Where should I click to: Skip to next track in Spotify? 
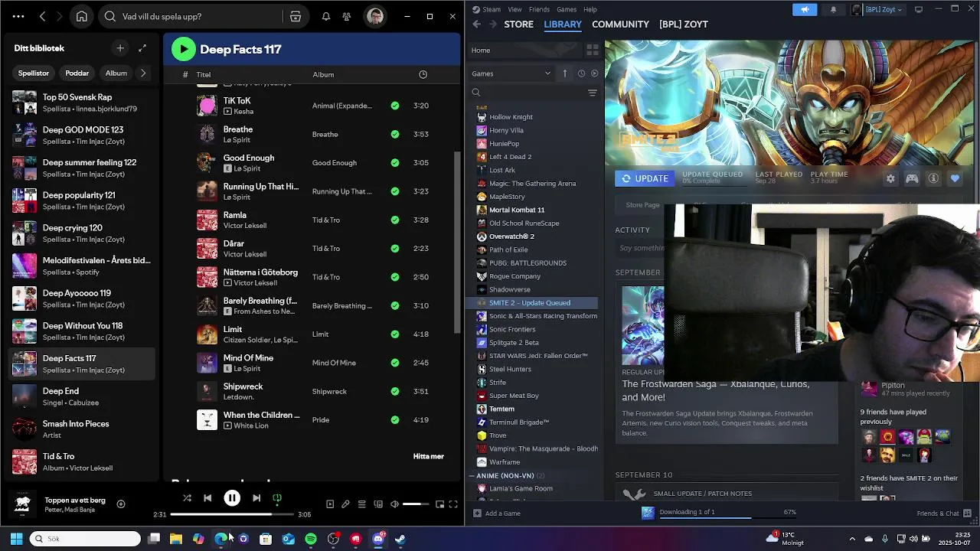tap(256, 498)
